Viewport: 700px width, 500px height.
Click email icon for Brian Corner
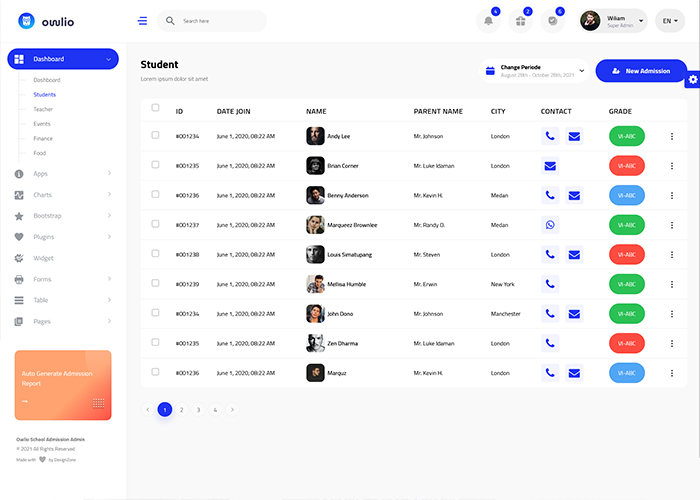[x=550, y=166]
